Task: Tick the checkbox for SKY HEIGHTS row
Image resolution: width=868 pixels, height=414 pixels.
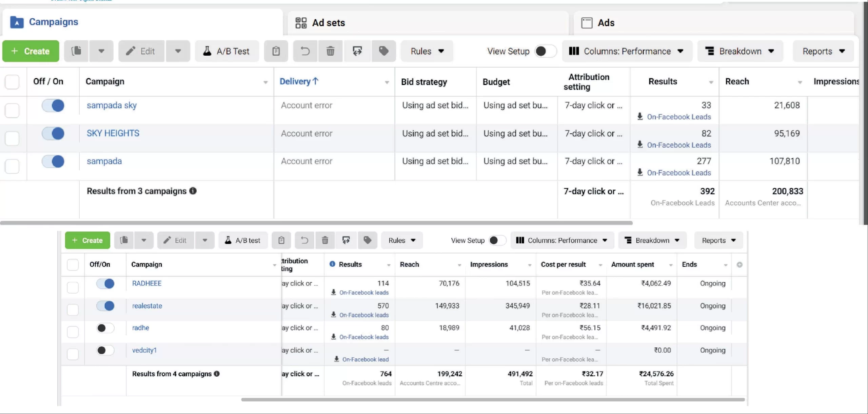Action: click(x=12, y=138)
